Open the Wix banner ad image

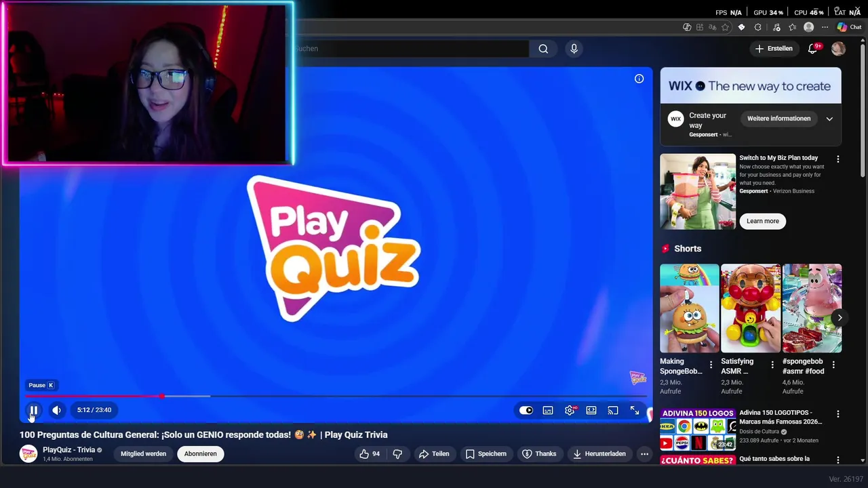(751, 85)
